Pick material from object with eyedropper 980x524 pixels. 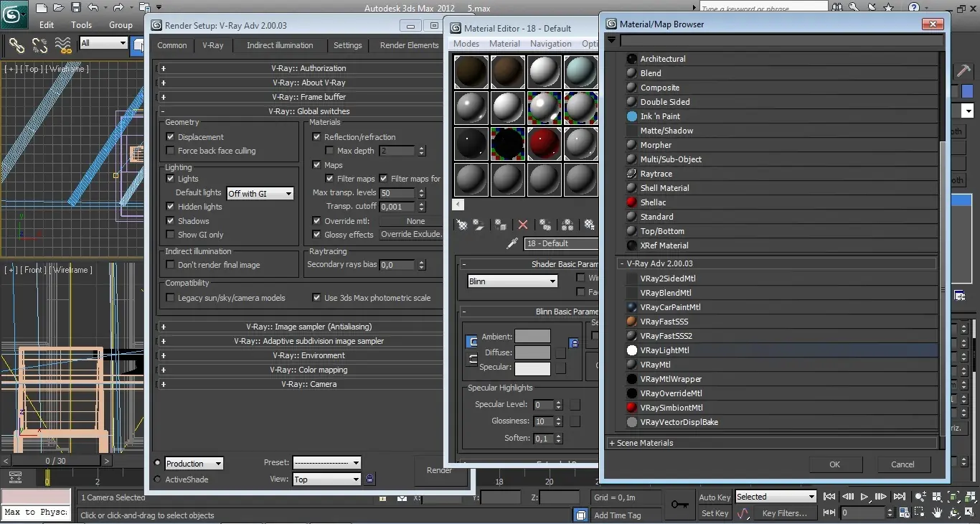512,243
